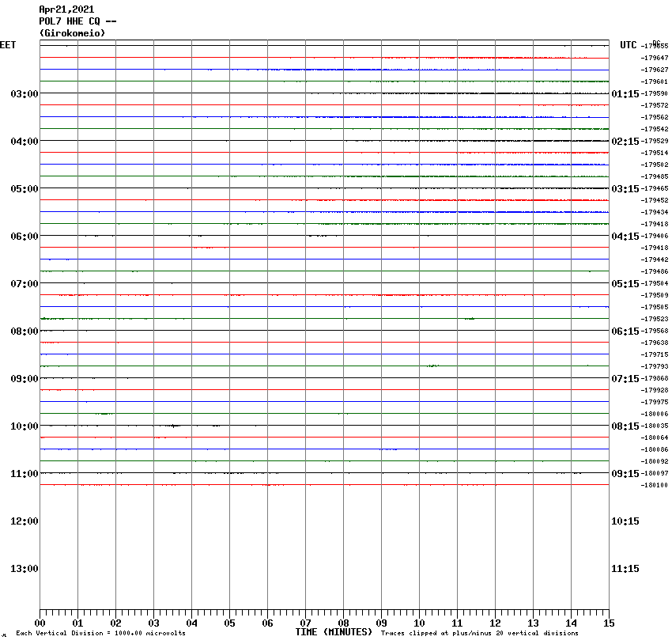This screenshot has height=644, width=672.
Task: Select the 01:15 UTC row label
Action: [625, 94]
